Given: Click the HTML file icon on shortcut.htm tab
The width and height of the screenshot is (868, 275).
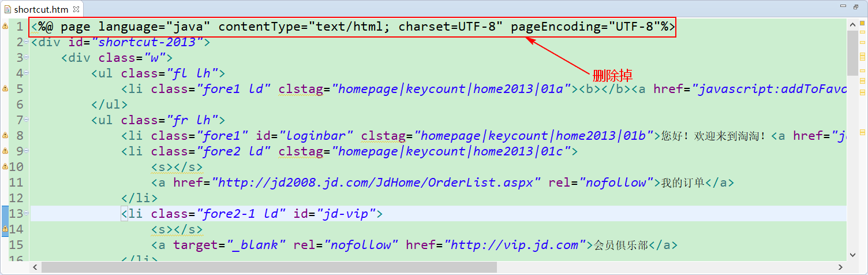Looking at the screenshot, I should [8, 9].
